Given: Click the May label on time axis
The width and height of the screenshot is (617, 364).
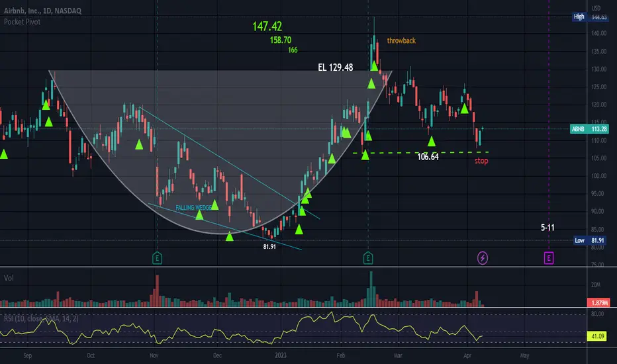Looking at the screenshot, I should point(524,356).
